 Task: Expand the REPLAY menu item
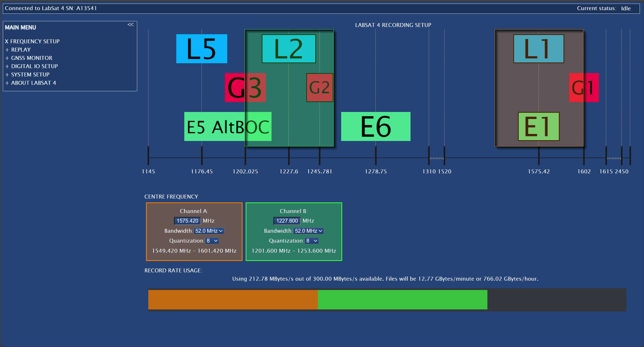pos(18,50)
